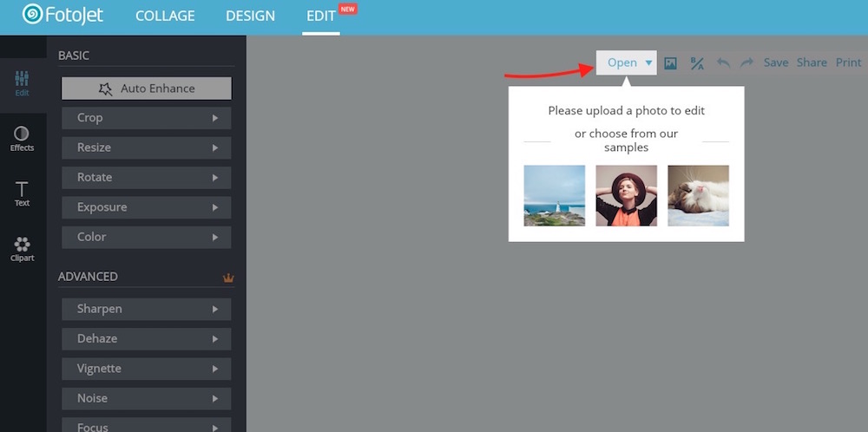
Task: Select the Edit sidebar icon
Action: (23, 84)
